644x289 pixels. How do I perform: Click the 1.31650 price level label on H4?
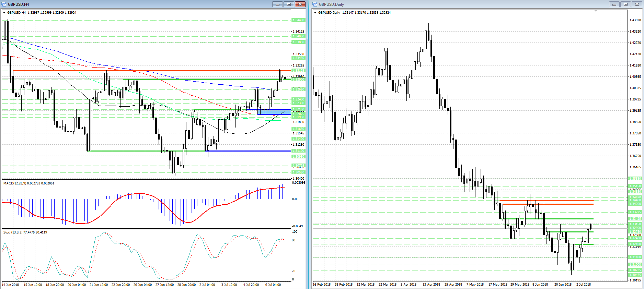pos(298,129)
